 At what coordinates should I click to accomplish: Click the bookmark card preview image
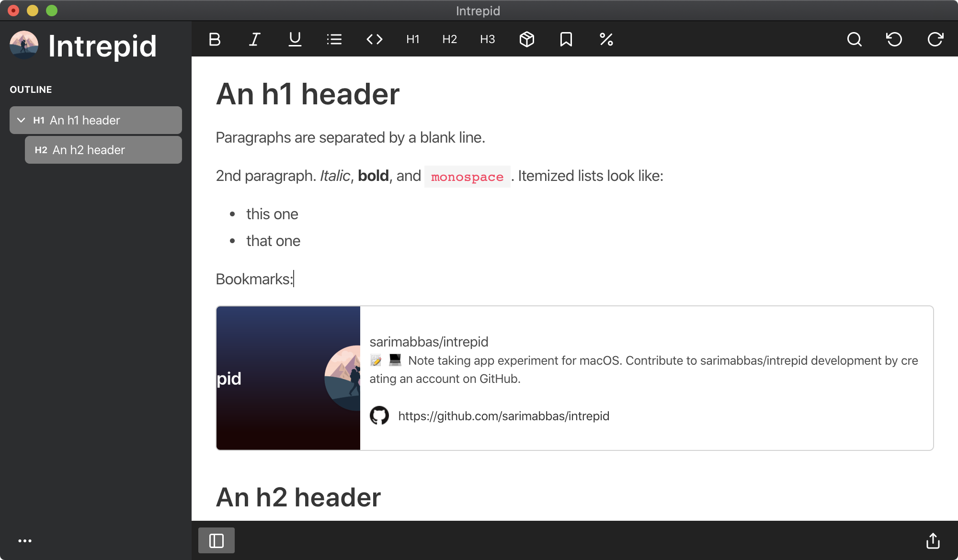288,378
